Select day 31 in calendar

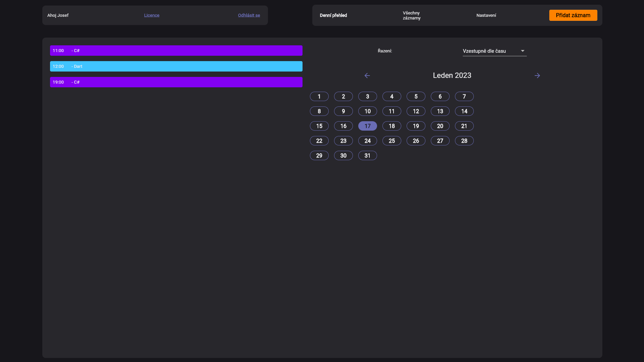tap(367, 155)
